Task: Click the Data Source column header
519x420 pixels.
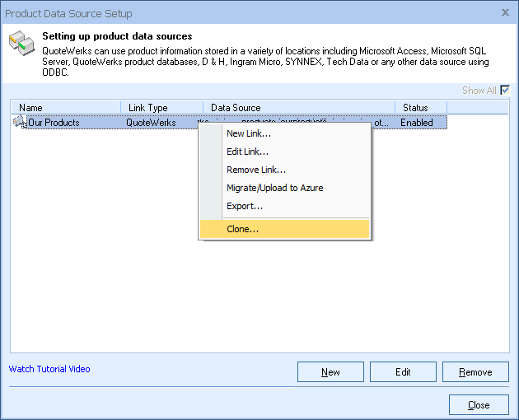Action: (x=298, y=108)
